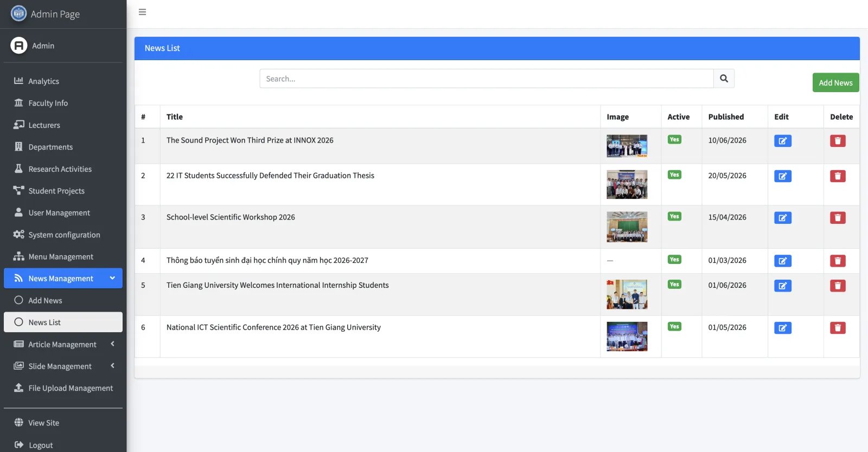The image size is (868, 452).
Task: Edit 'School-level Scientific Workshop 2026' entry
Action: pyautogui.click(x=782, y=218)
